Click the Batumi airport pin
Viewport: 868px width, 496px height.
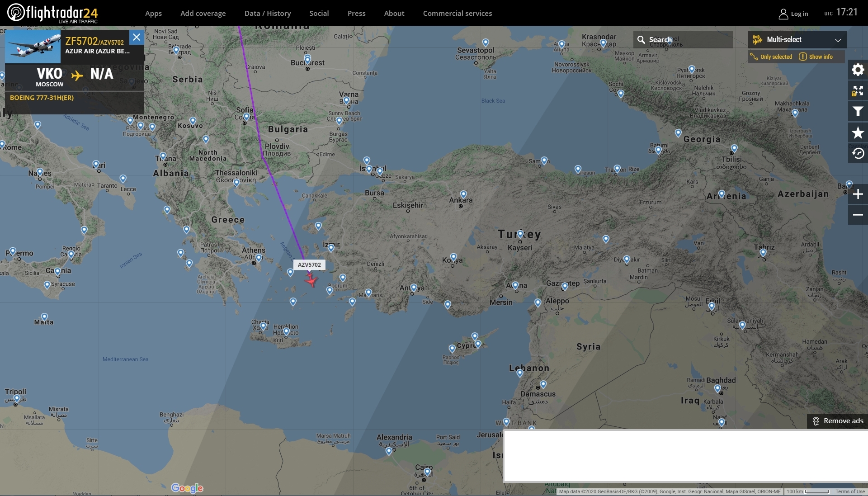pos(658,151)
